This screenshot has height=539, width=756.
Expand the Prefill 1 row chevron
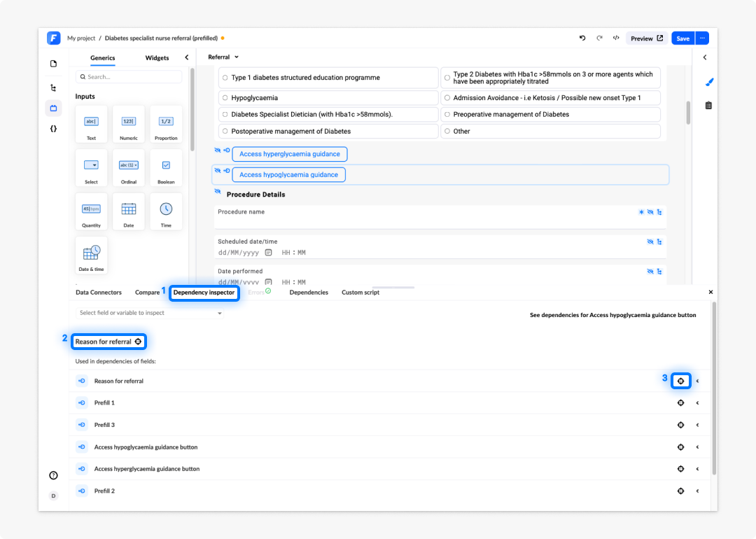pyautogui.click(x=698, y=403)
